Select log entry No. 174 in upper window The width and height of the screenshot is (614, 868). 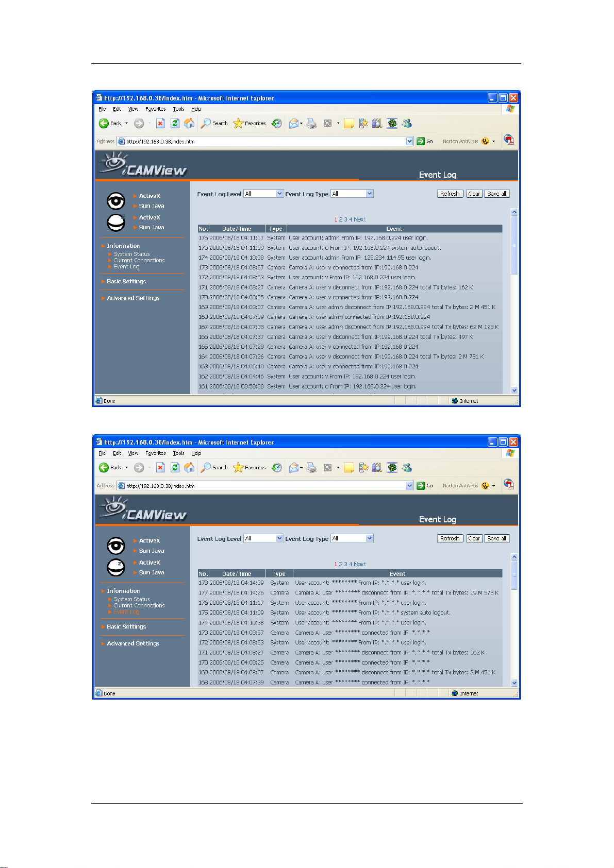(x=350, y=258)
